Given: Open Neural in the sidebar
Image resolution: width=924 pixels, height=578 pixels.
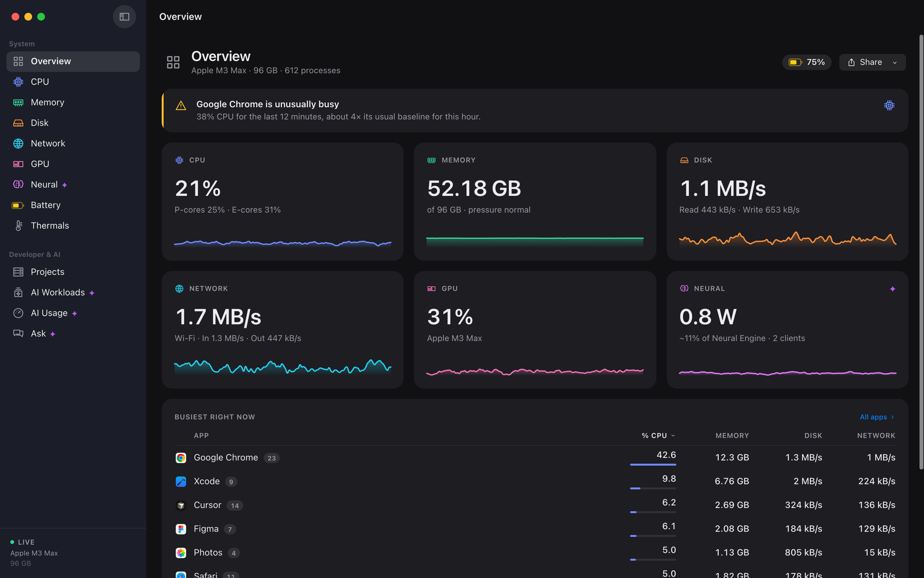Looking at the screenshot, I should (73, 185).
